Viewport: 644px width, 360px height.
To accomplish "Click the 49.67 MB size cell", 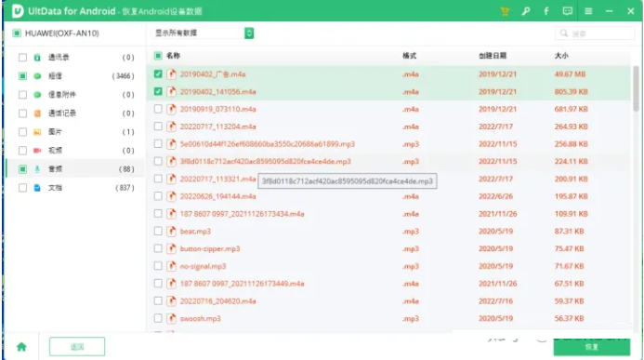I will click(570, 74).
